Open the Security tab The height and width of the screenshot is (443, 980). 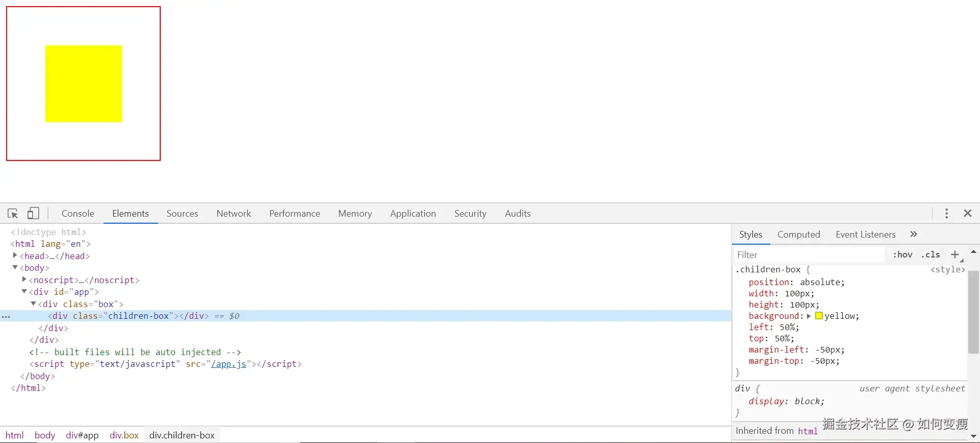(x=471, y=214)
